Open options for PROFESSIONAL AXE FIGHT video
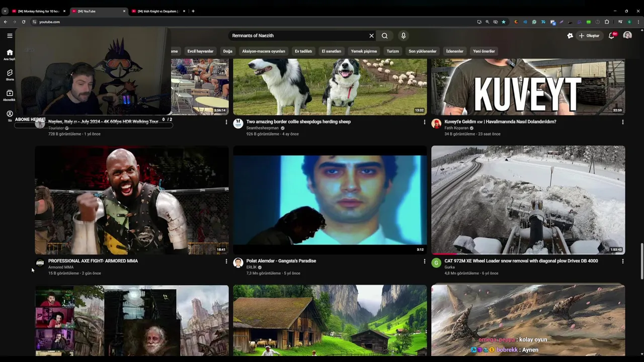The image size is (644, 362). point(226,261)
